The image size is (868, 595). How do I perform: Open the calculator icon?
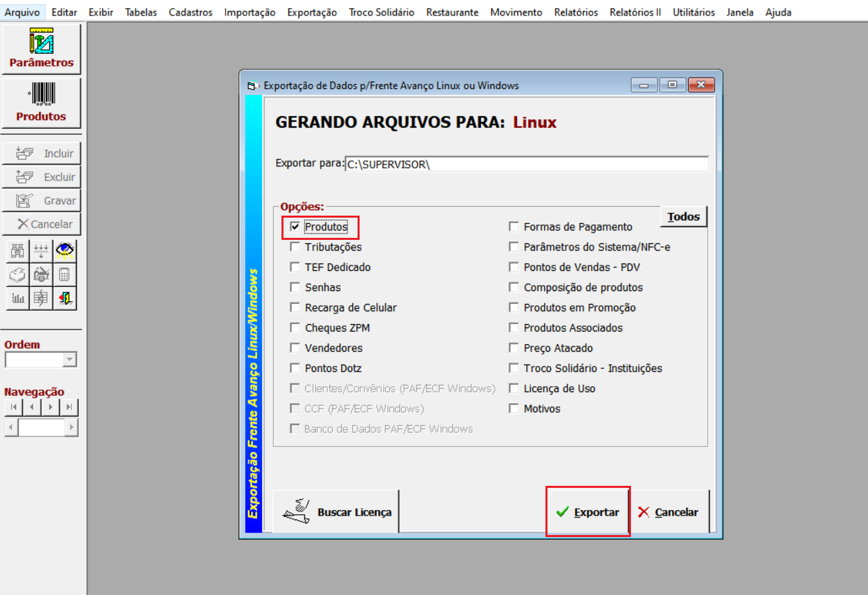click(65, 274)
